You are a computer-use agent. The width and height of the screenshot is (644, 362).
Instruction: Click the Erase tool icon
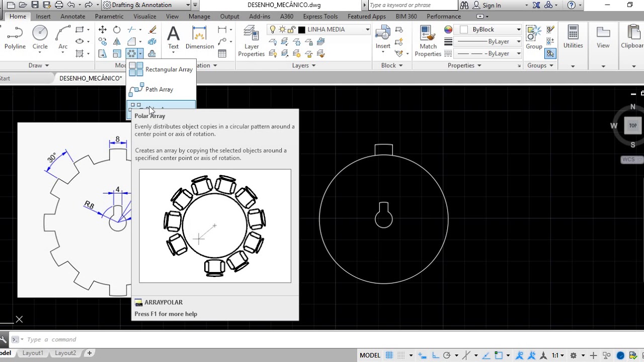coord(152,30)
